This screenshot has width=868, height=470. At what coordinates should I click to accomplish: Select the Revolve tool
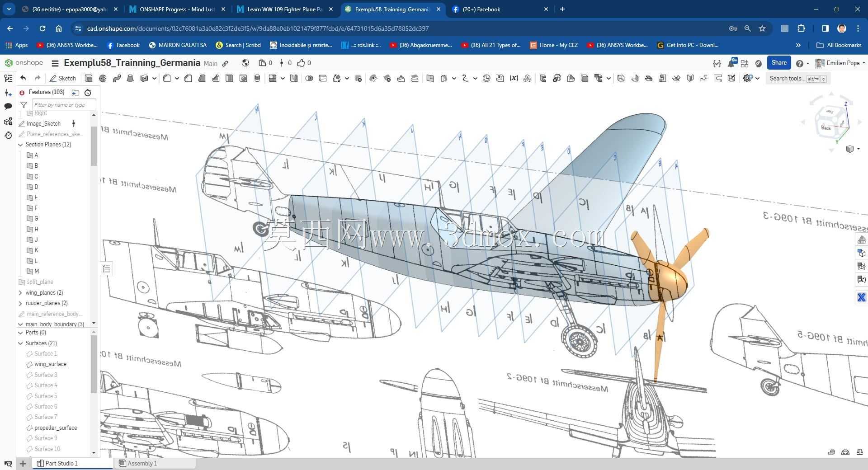103,78
